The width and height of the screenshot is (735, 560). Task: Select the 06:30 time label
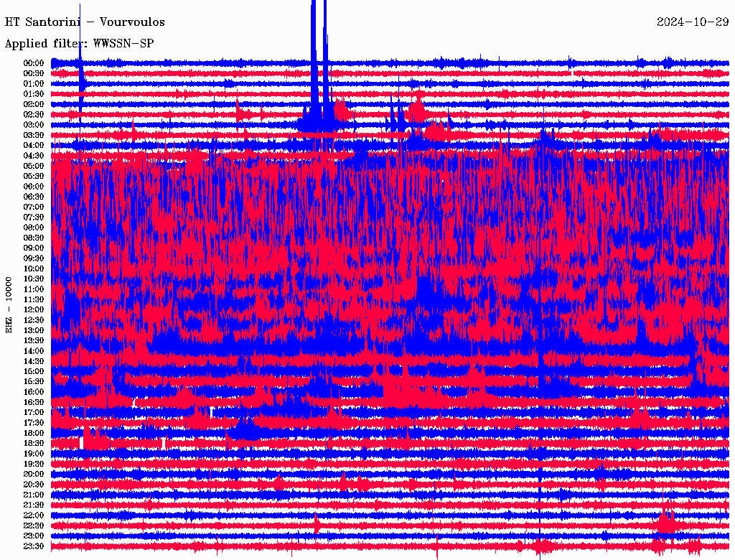click(x=33, y=197)
